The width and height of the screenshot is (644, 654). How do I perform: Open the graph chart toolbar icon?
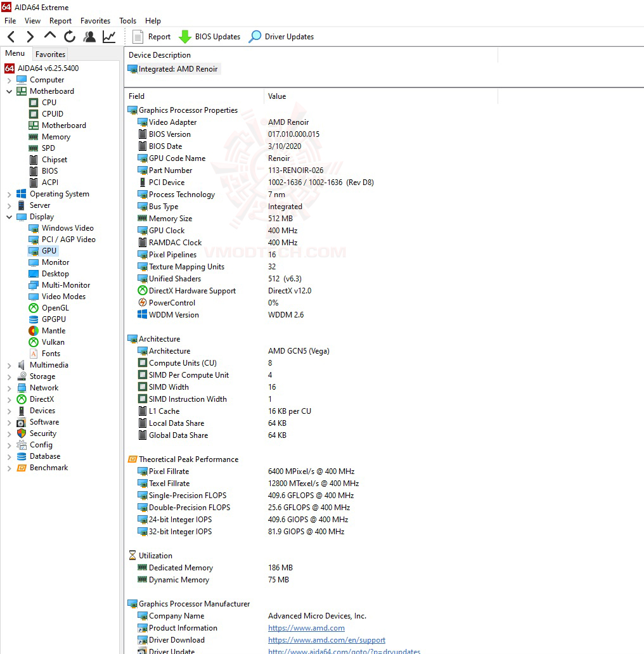coord(109,37)
